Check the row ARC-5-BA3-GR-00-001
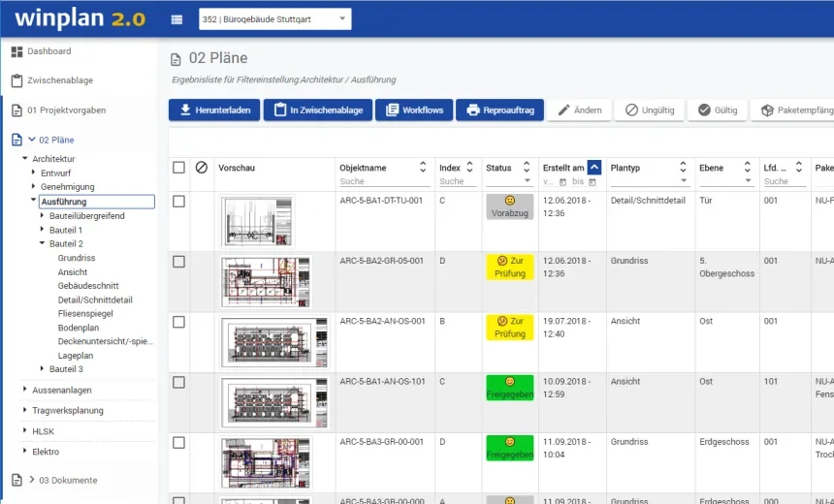Screen dimensions: 834x504 point(178,443)
